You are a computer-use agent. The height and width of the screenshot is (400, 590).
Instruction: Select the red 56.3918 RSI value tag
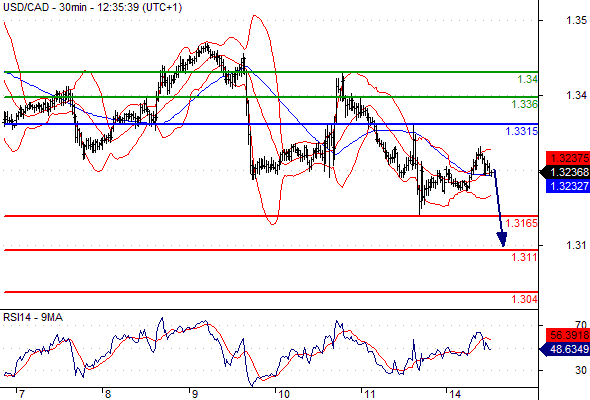click(568, 335)
